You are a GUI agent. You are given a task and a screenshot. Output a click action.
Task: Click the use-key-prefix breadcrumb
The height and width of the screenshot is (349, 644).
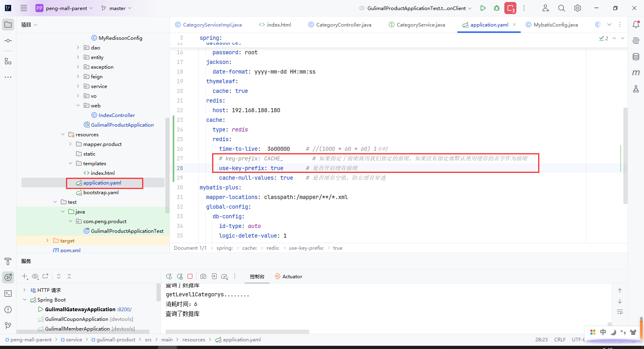pyautogui.click(x=306, y=248)
